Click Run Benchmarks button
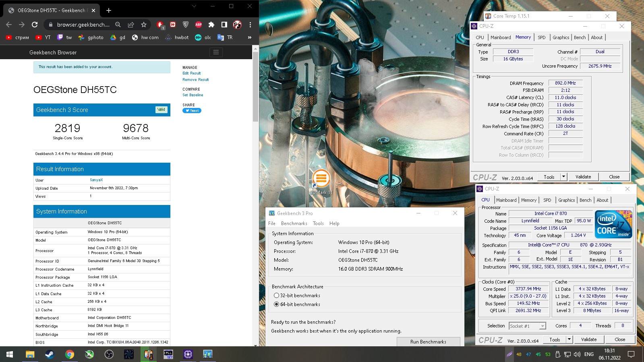The height and width of the screenshot is (362, 644). (428, 341)
